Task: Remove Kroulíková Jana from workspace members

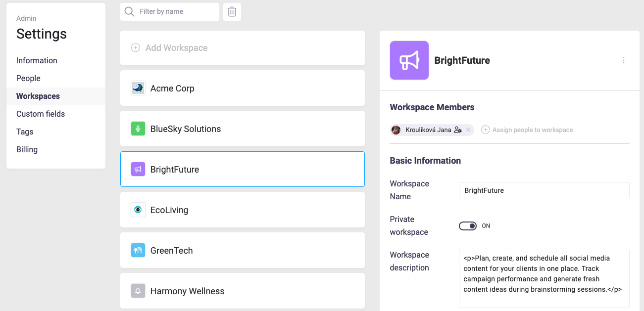Action: [468, 130]
